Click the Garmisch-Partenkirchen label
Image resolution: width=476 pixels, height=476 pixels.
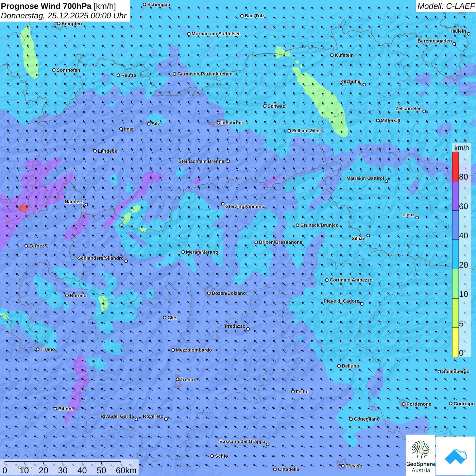point(205,74)
